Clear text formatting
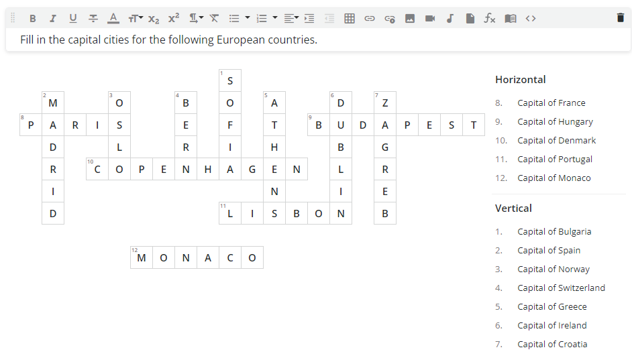This screenshot has width=632, height=364. click(214, 18)
